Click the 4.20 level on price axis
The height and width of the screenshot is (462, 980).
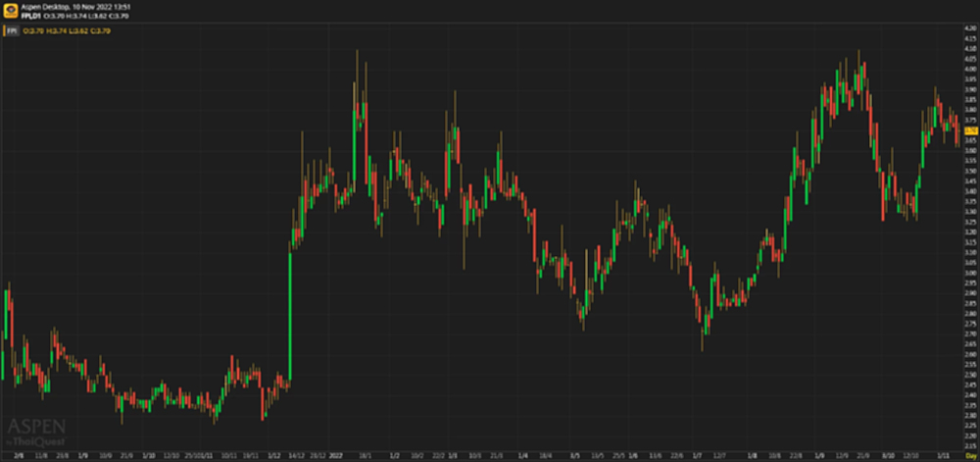pyautogui.click(x=970, y=28)
